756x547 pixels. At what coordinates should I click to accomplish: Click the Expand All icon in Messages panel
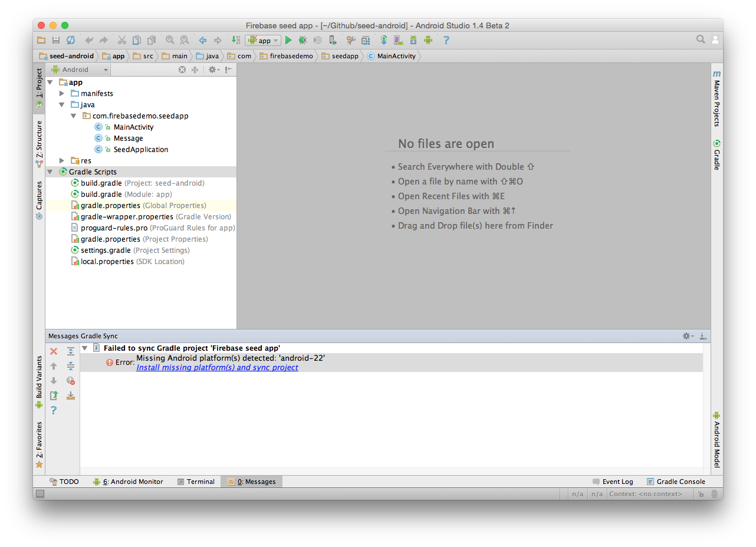click(x=71, y=351)
